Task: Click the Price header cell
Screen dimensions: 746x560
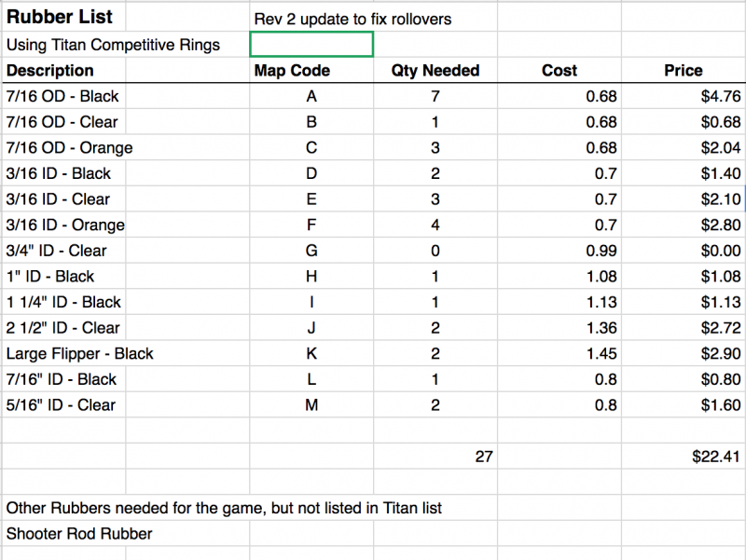Action: [684, 71]
